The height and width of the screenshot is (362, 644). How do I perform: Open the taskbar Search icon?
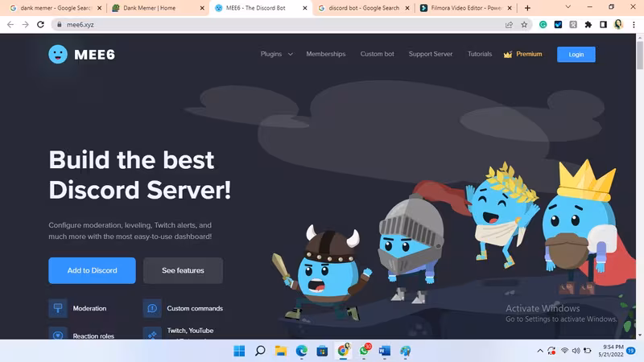click(x=260, y=351)
